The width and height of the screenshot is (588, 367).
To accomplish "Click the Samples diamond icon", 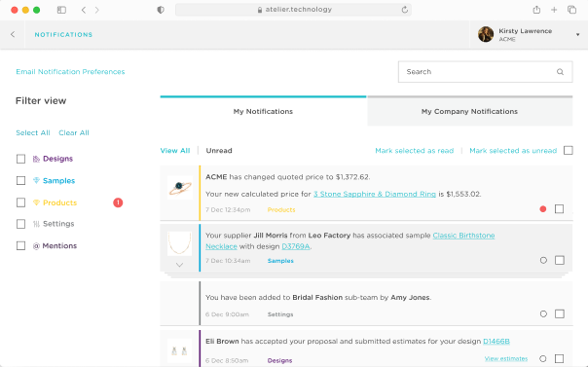I will click(36, 181).
